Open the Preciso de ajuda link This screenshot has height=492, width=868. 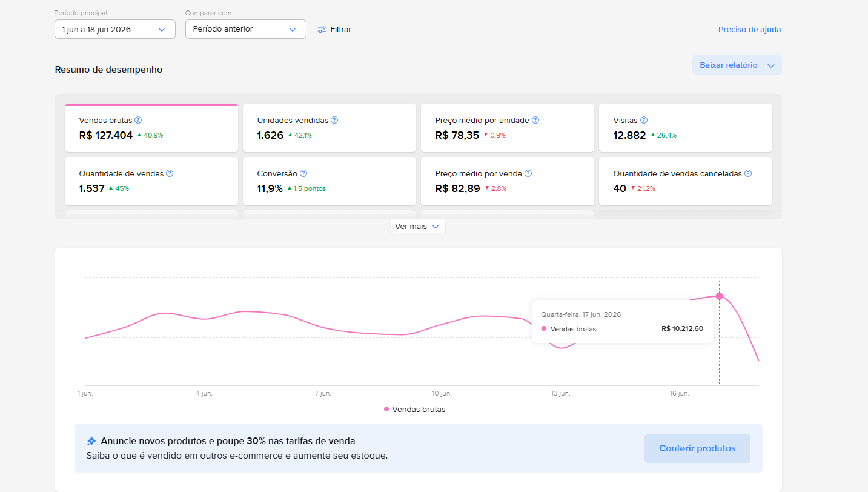click(x=749, y=29)
